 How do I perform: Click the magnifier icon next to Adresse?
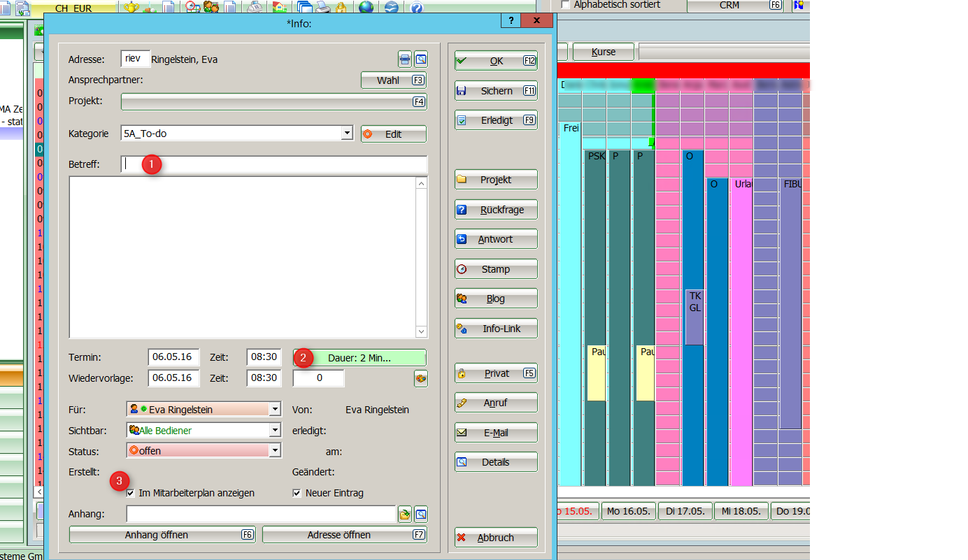420,59
